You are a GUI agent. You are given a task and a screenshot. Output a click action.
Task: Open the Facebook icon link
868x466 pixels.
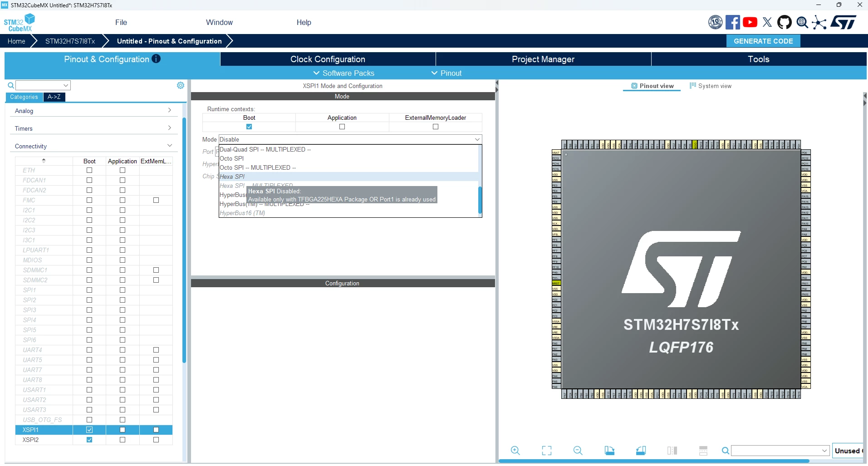coord(732,22)
